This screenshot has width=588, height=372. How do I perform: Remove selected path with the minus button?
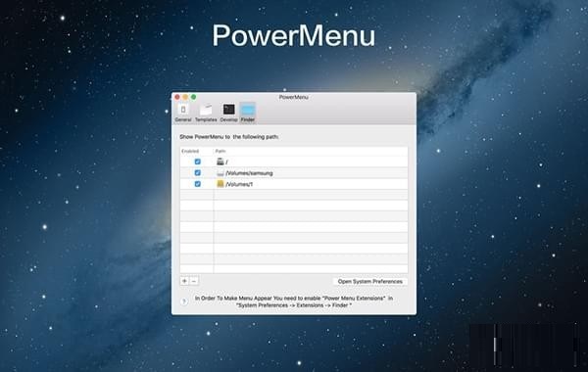[194, 281]
